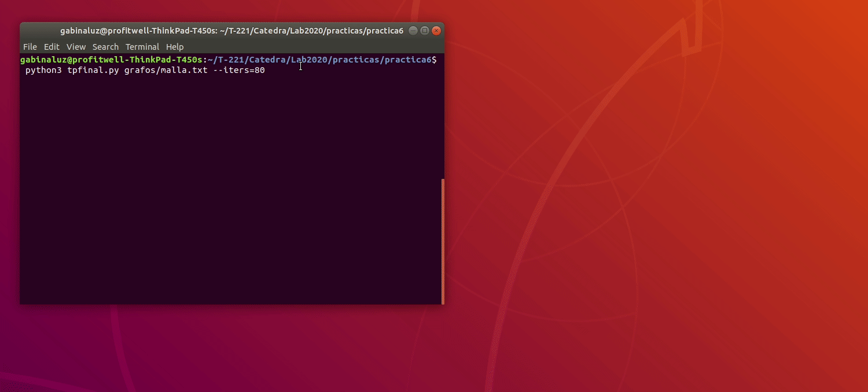Open the Terminal menu
Screen dimensions: 868x392
(142, 47)
